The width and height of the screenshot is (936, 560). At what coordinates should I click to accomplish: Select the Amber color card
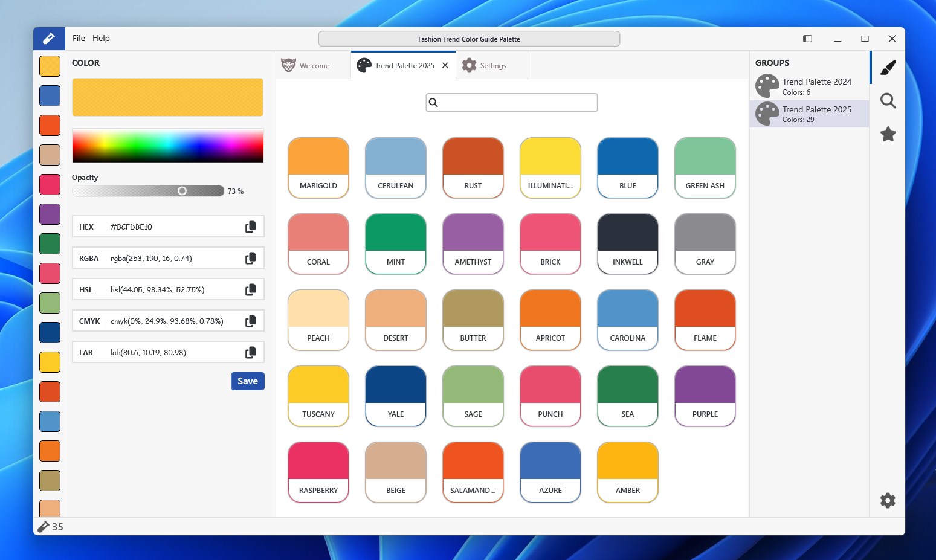tap(628, 472)
